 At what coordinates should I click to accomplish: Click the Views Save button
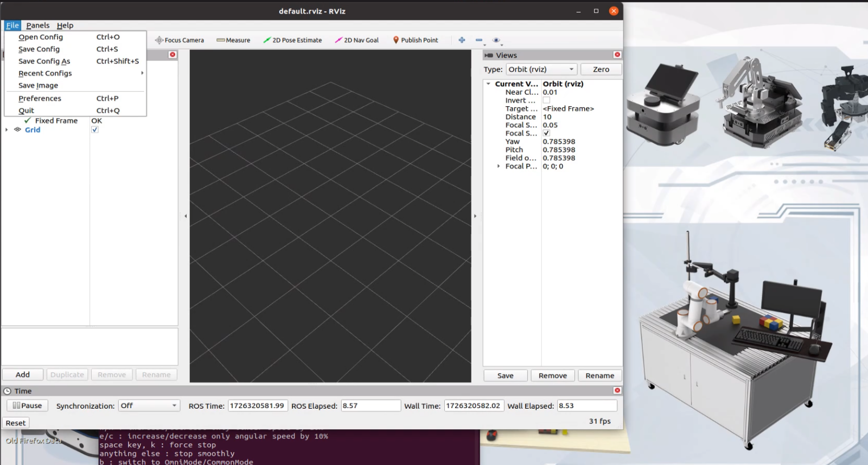(x=505, y=376)
